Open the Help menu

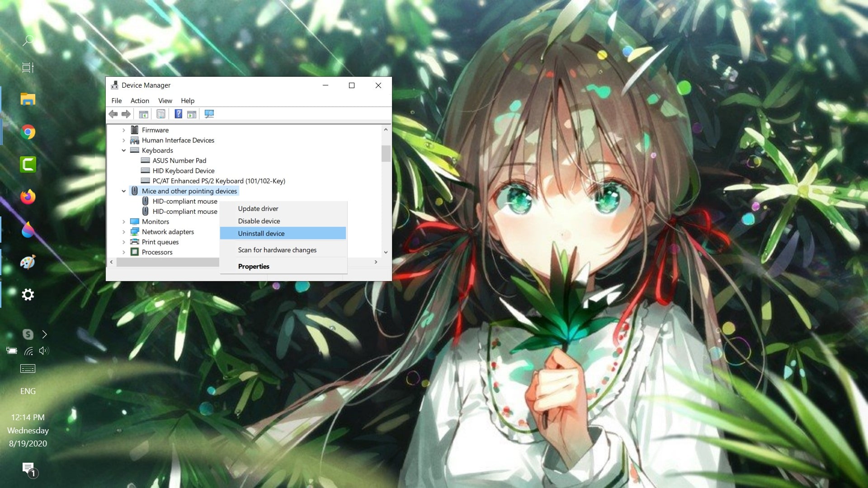(x=188, y=101)
